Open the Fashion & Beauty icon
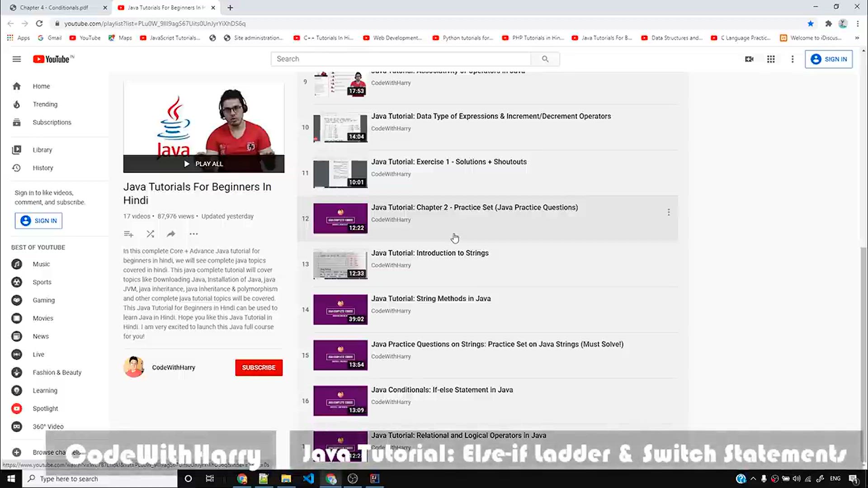Image resolution: width=868 pixels, height=488 pixels. (17, 372)
